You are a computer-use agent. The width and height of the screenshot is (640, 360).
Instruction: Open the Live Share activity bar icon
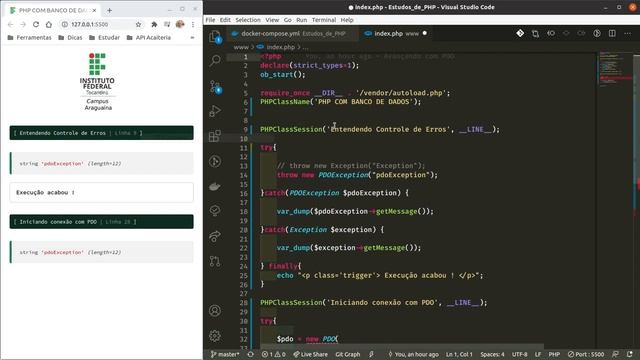pos(215,236)
